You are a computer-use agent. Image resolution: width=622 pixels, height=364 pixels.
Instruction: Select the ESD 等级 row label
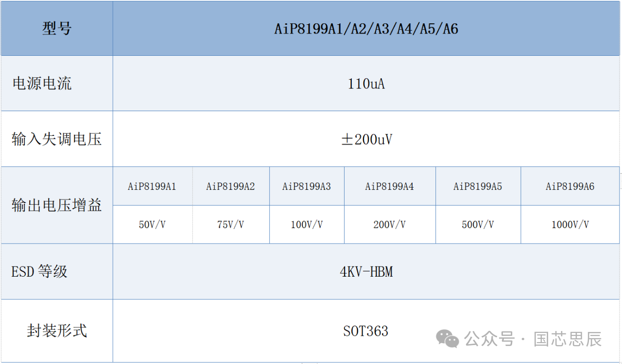click(x=39, y=271)
